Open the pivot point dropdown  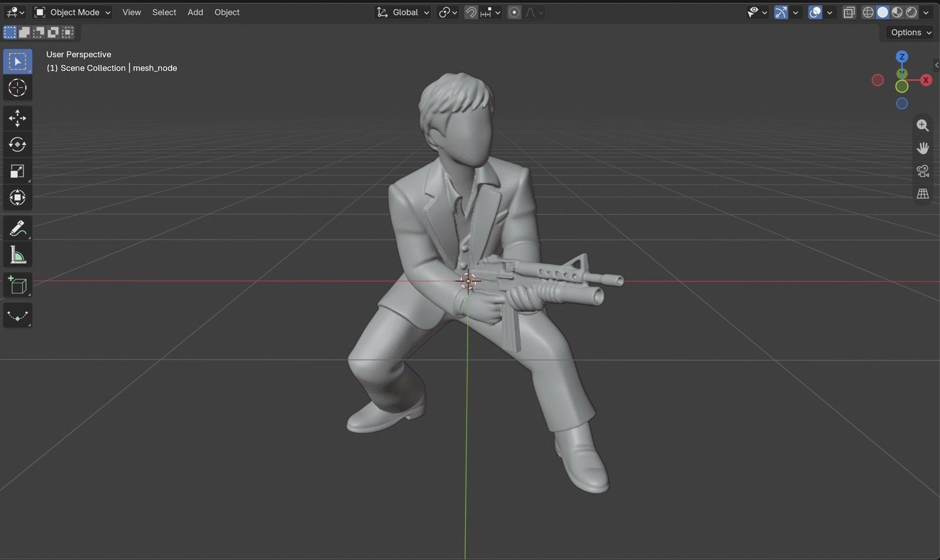point(448,12)
